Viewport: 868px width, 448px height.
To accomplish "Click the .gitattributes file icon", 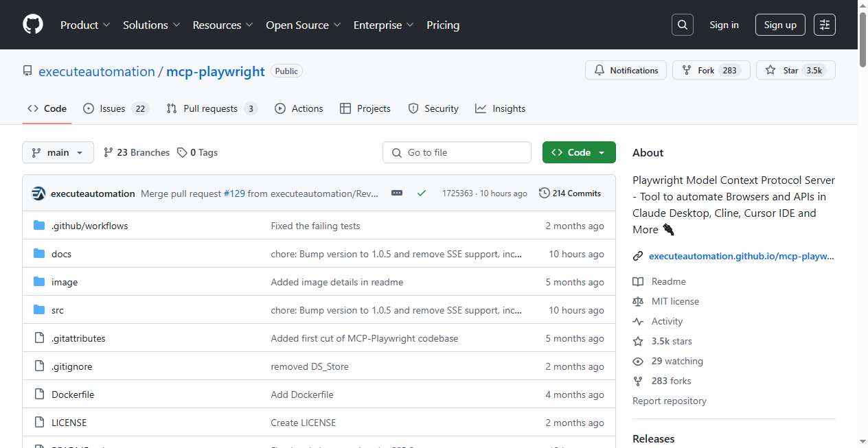I will [x=39, y=338].
